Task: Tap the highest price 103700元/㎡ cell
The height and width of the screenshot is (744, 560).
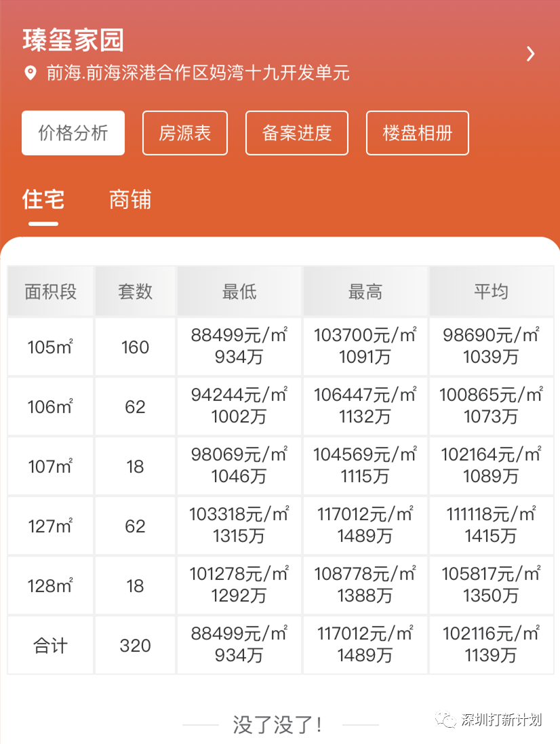Action: (365, 347)
